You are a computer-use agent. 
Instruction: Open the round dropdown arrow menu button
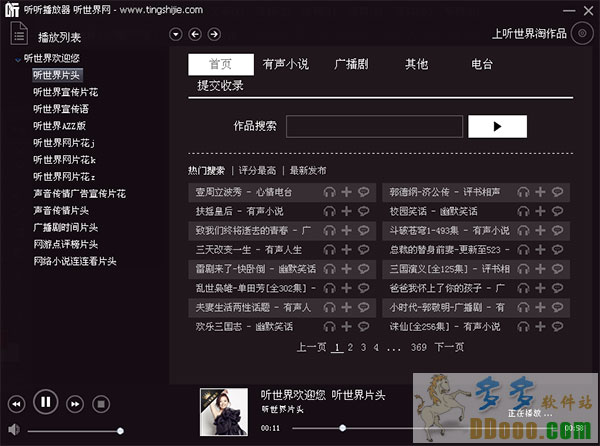[176, 34]
